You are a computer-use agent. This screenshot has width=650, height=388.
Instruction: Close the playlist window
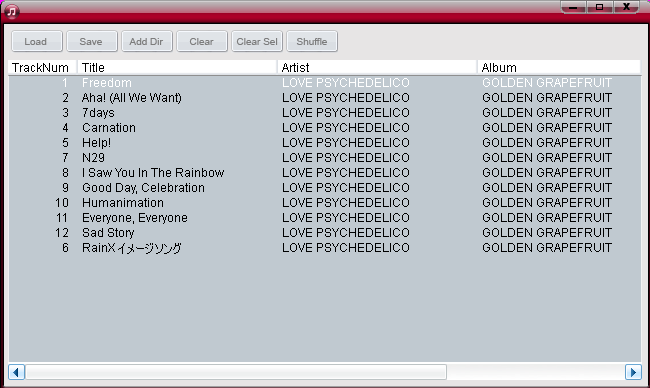pyautogui.click(x=626, y=7)
